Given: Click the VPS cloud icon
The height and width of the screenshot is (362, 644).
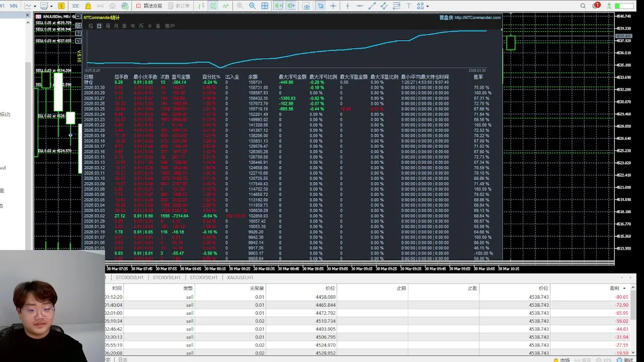Looking at the screenshot, I should [112, 6].
